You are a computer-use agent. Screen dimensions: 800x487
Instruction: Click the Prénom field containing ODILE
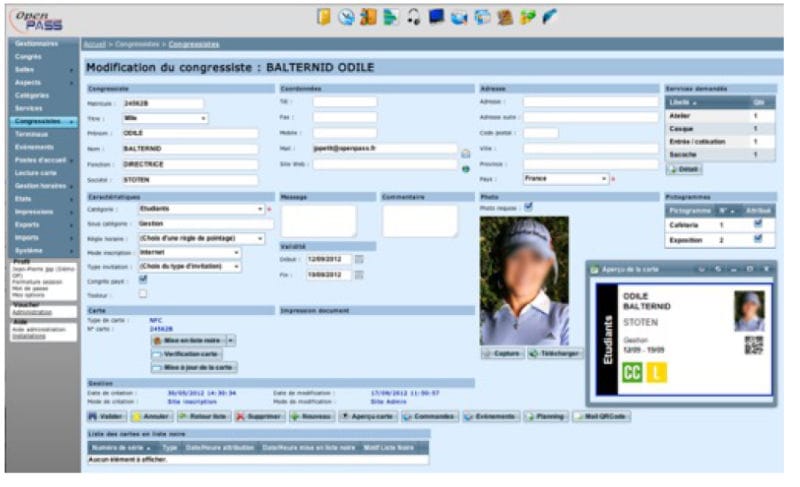(190, 134)
